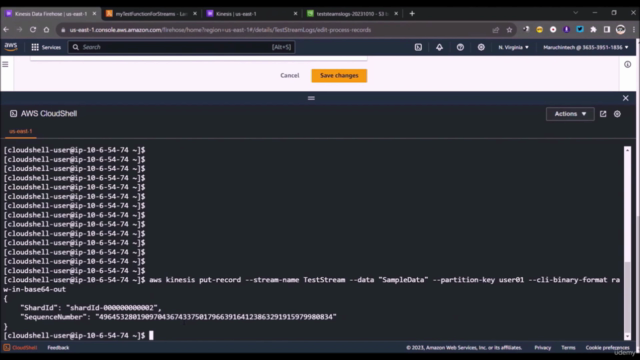Open the info panel icon on right
The height and width of the screenshot is (360, 640).
pos(627,64)
